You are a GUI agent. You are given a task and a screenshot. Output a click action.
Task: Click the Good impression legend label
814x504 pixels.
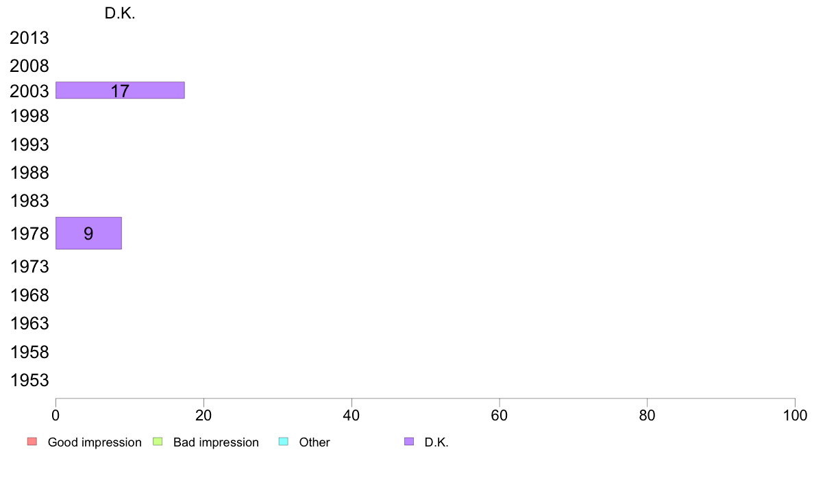pos(95,442)
